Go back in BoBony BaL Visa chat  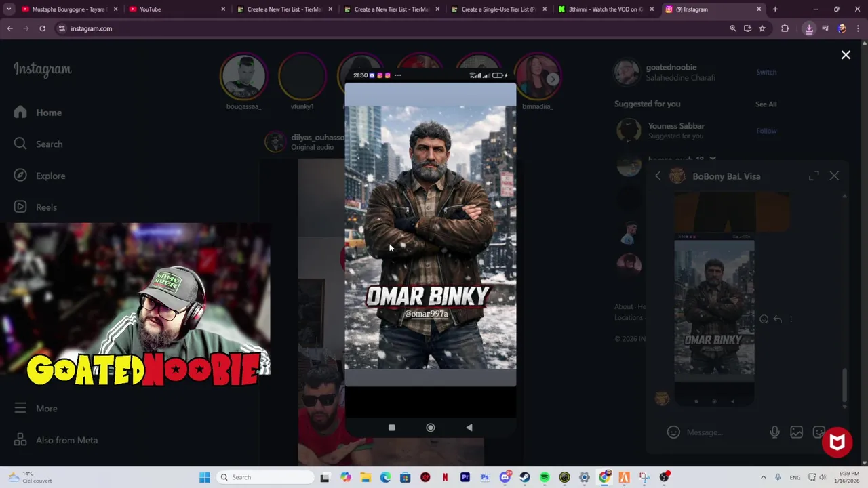[x=658, y=176]
